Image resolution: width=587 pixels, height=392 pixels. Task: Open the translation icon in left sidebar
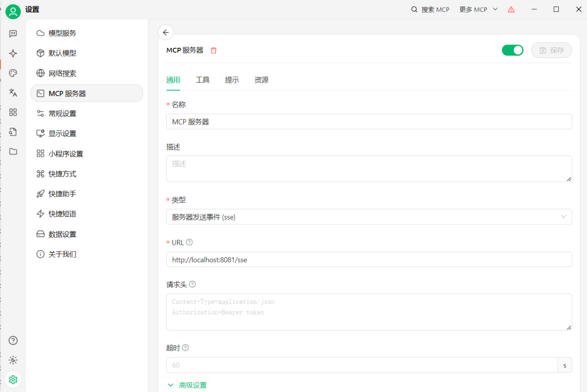click(13, 92)
